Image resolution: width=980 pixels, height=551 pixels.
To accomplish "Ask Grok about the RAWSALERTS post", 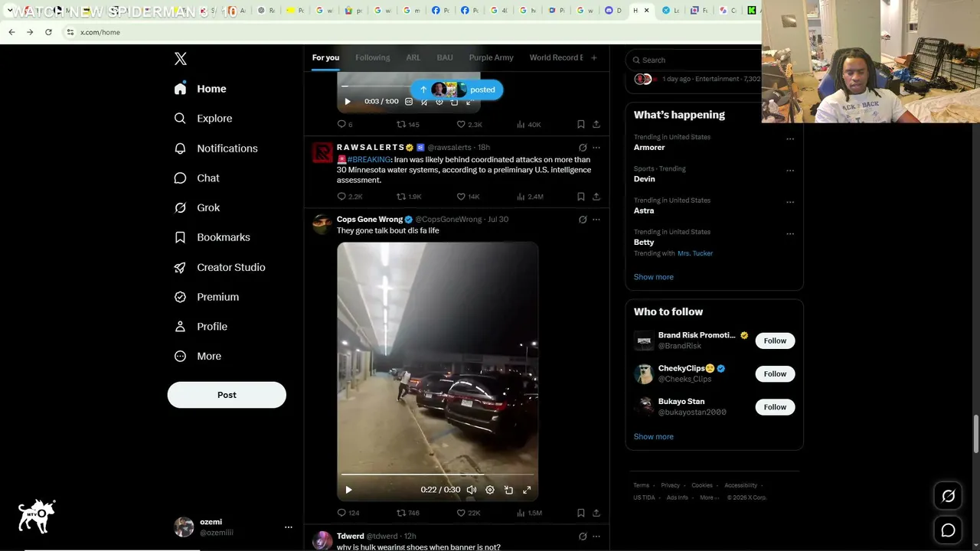I will tap(583, 148).
